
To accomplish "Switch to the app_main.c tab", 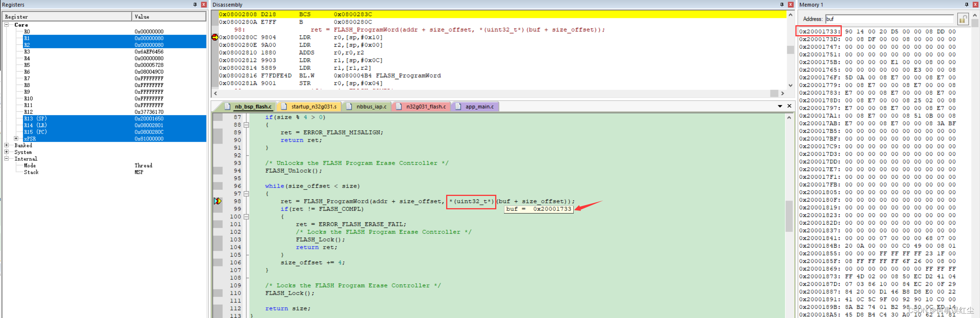I will pos(475,107).
